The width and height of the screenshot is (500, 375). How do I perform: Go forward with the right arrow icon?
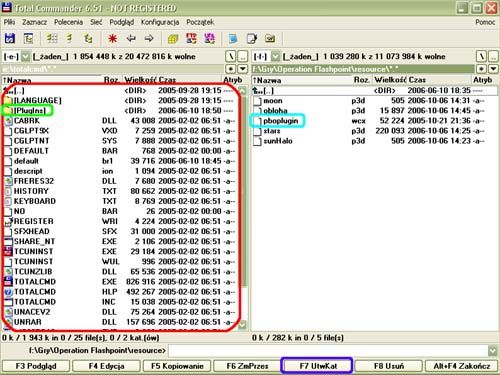point(149,39)
